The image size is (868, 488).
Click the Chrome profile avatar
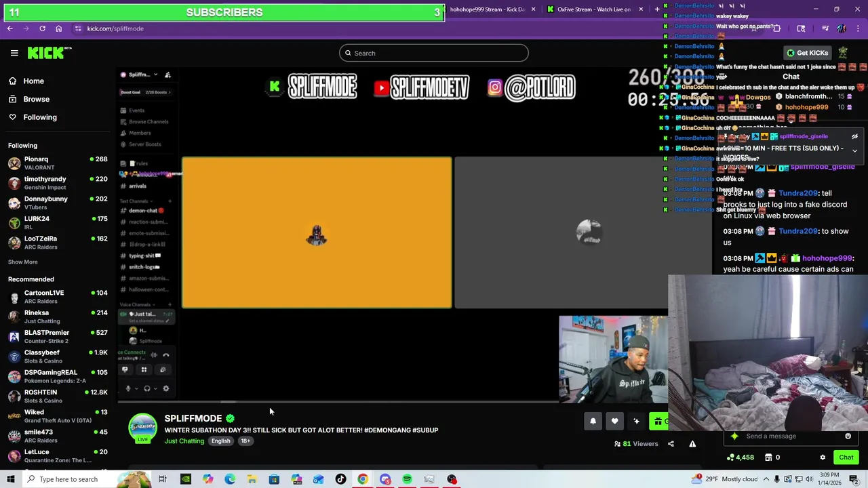[x=842, y=28]
